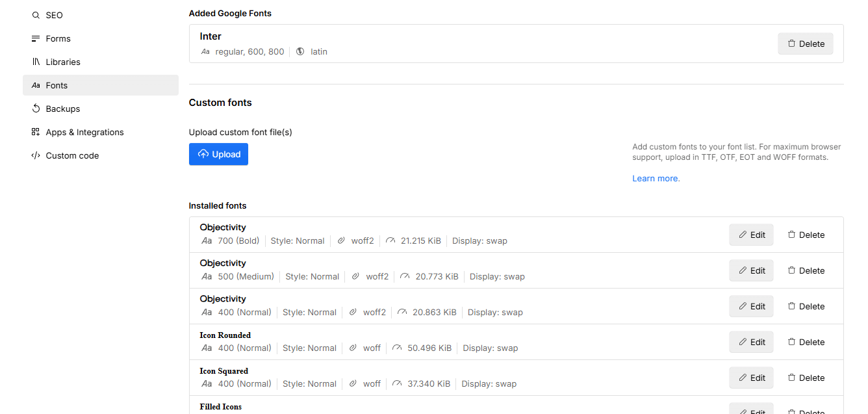Screen dimensions: 868x414
Task: Click the Installed fonts heading
Action: click(218, 205)
